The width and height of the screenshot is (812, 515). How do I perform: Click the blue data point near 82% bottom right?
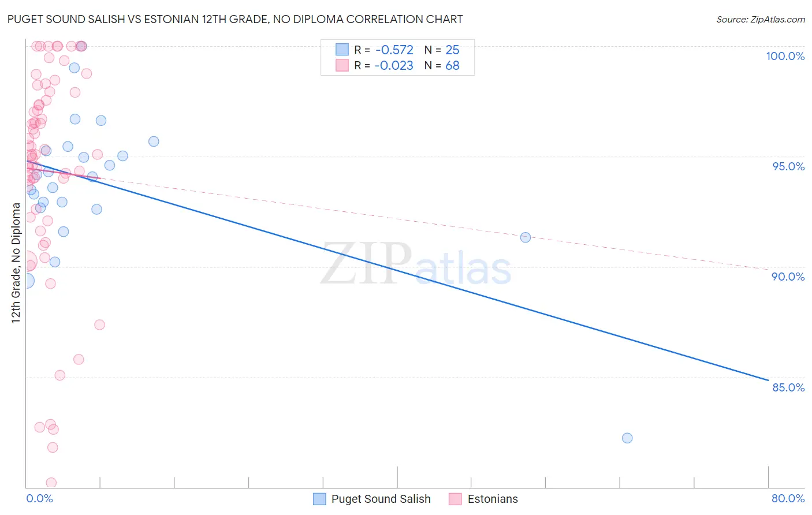(627, 438)
